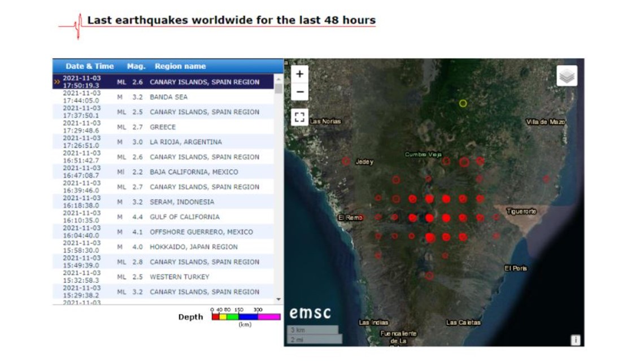Sort by Region name column header
Viewport: 644px width, 362px height.
click(x=180, y=66)
